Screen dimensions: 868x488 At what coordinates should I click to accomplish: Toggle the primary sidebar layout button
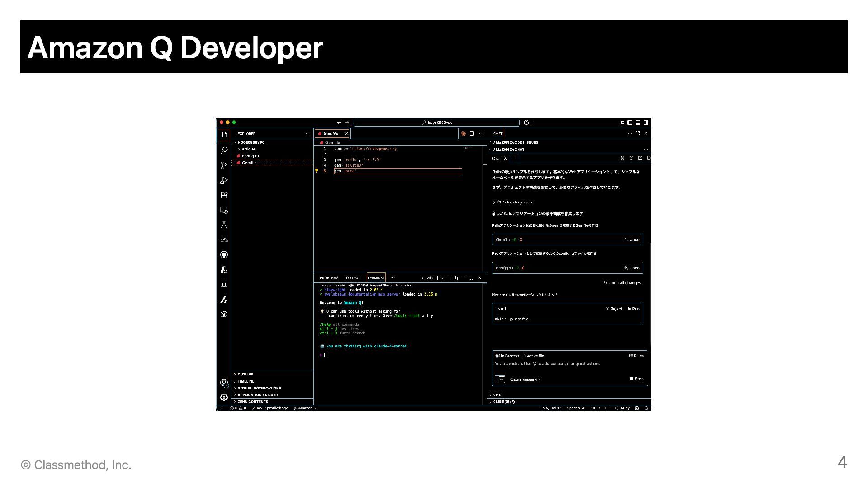pyautogui.click(x=630, y=122)
